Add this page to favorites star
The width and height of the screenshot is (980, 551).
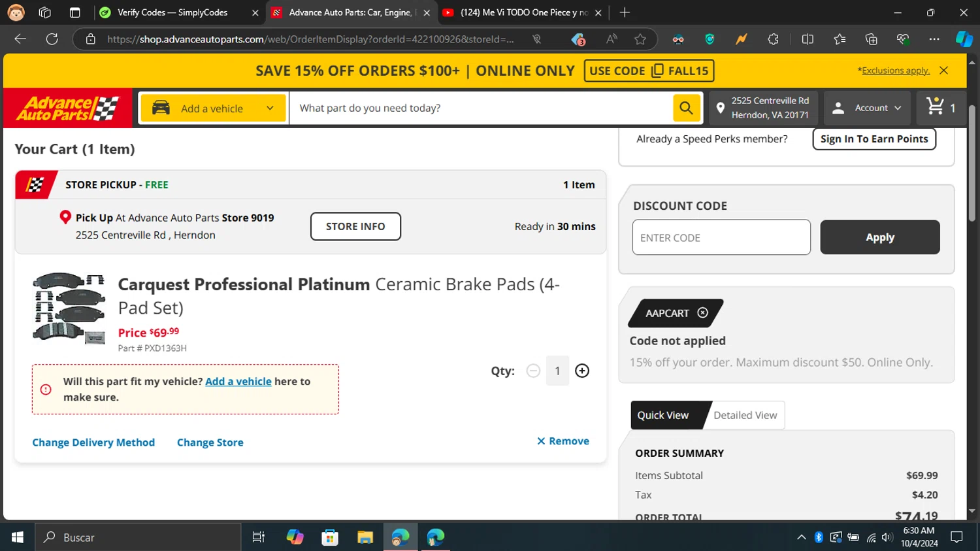tap(640, 39)
